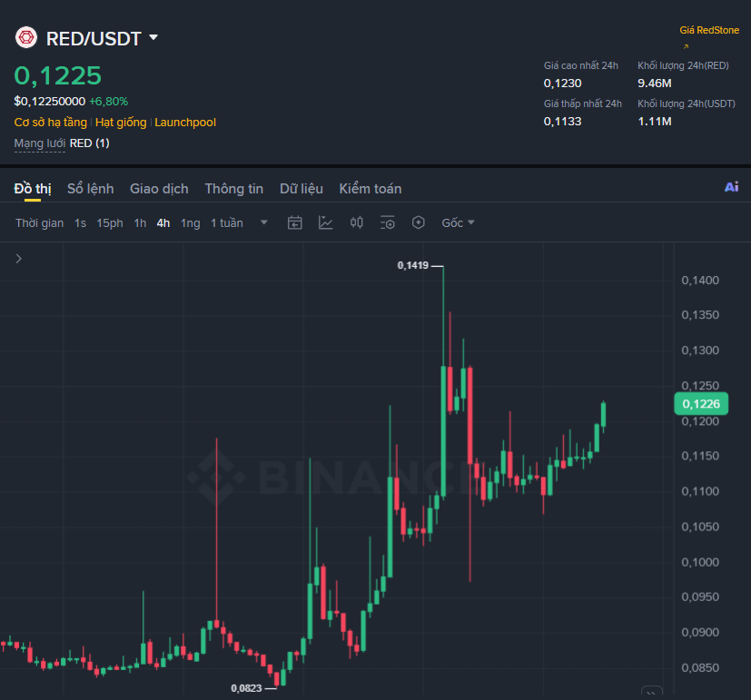Select the 1 tuần interval
751x700 pixels.
[x=227, y=223]
